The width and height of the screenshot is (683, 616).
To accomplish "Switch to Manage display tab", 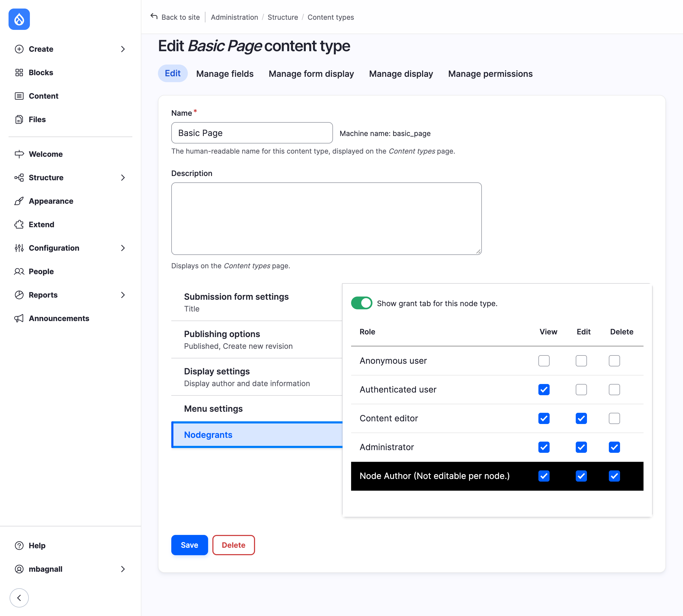I will coord(401,73).
